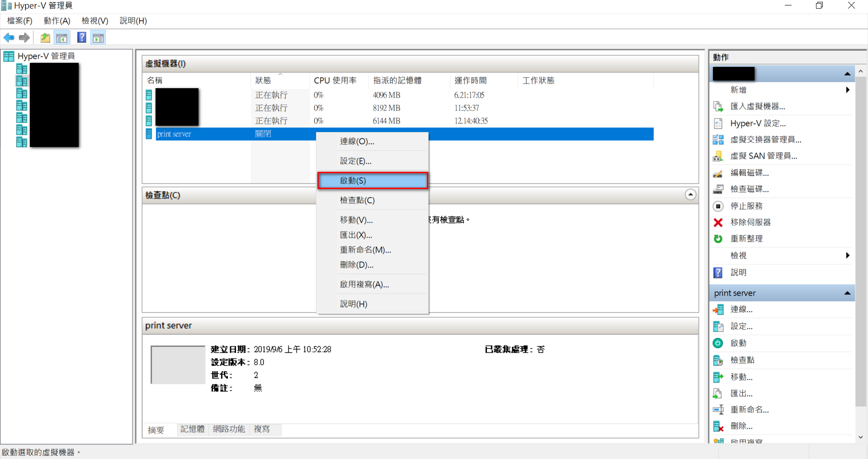Collapse the checkpoints section with round arrow

(x=690, y=195)
